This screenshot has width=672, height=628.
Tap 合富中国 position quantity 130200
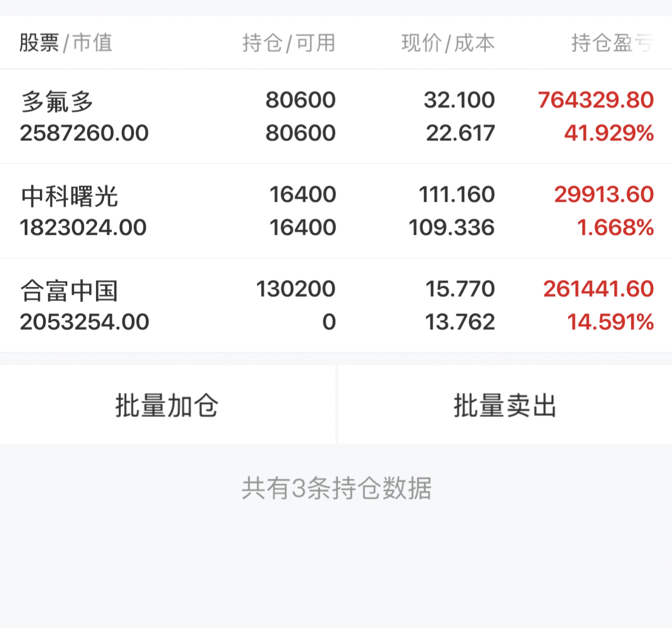296,289
